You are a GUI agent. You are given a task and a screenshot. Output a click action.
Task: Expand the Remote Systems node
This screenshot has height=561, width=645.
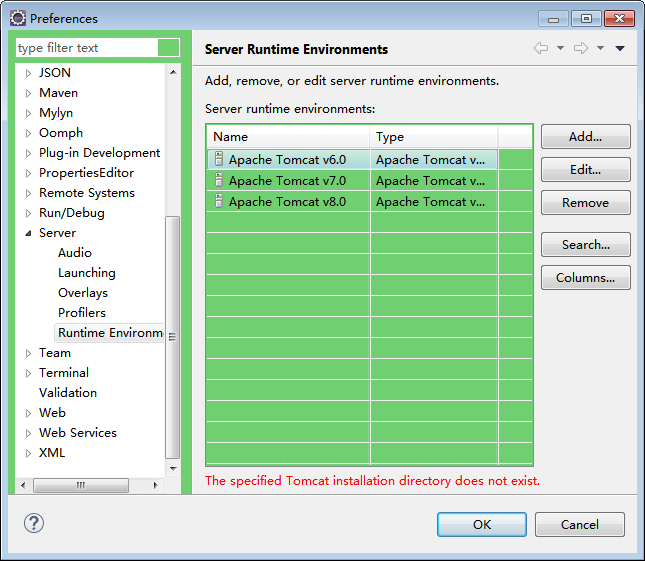[28, 193]
